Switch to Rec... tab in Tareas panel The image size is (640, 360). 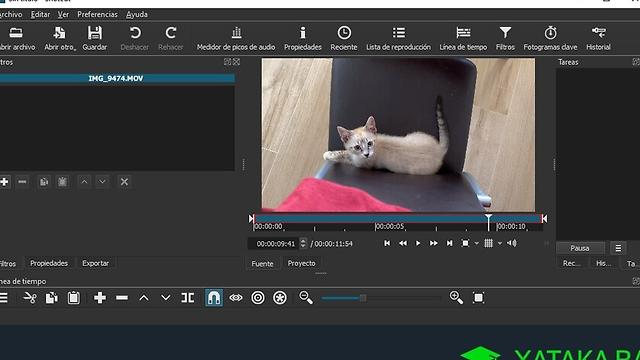click(x=572, y=264)
